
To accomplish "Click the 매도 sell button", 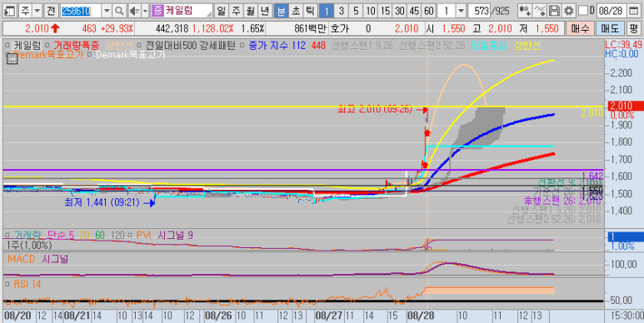I will 610,29.
